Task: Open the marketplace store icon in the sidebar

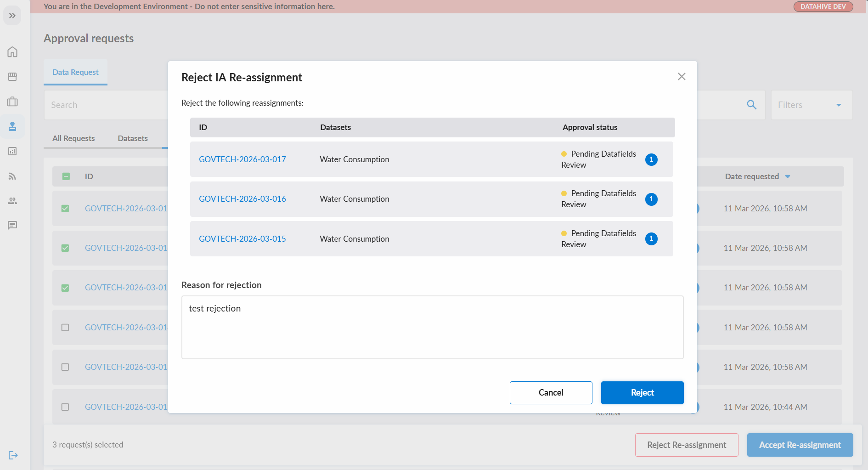Action: click(x=12, y=76)
